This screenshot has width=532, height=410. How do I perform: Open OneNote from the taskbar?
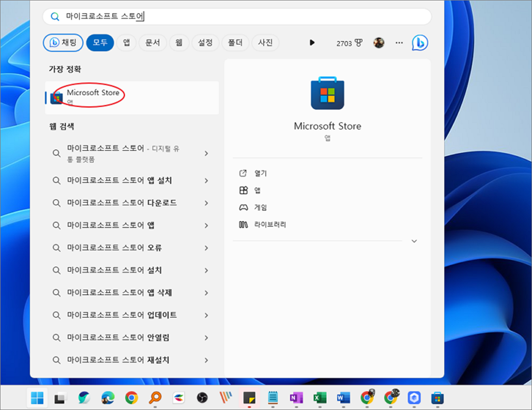click(x=296, y=398)
